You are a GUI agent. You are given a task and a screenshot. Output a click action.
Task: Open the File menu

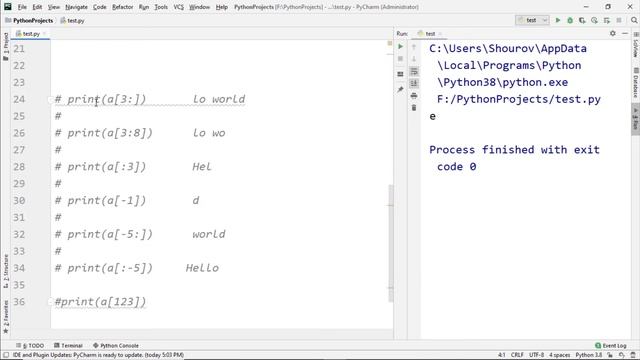click(x=22, y=7)
